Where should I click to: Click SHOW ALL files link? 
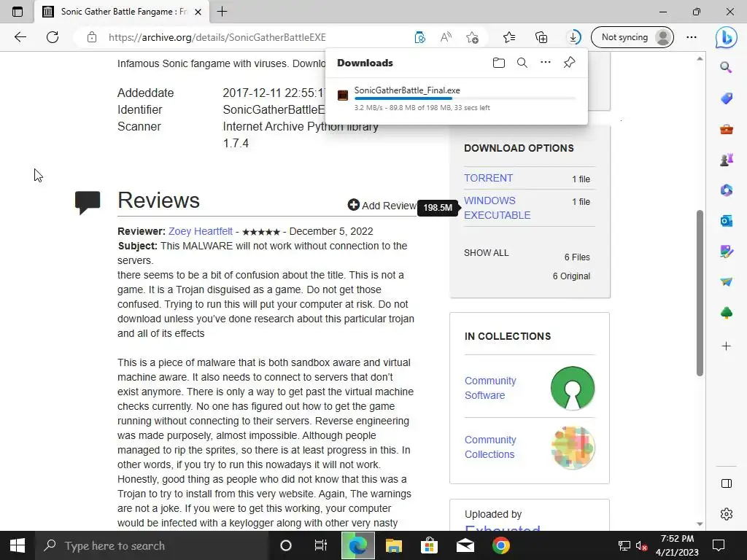coord(486,253)
